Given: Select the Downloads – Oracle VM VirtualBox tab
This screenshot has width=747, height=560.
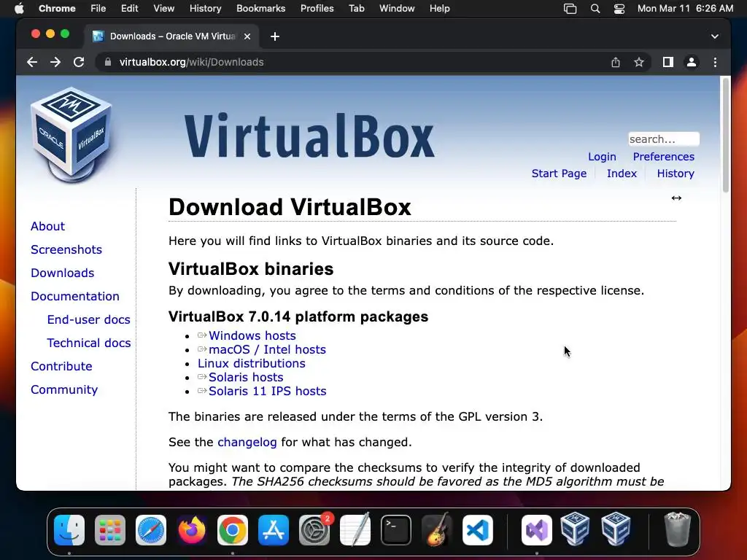Looking at the screenshot, I should [172, 36].
